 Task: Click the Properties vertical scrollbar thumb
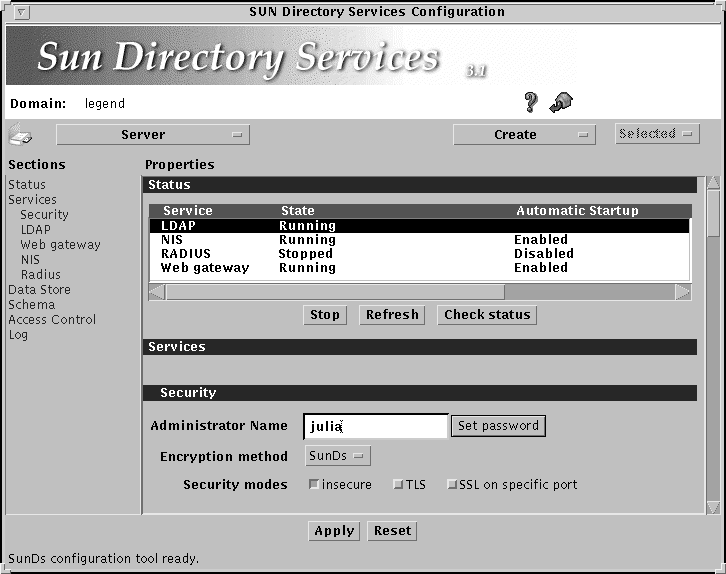point(713,213)
